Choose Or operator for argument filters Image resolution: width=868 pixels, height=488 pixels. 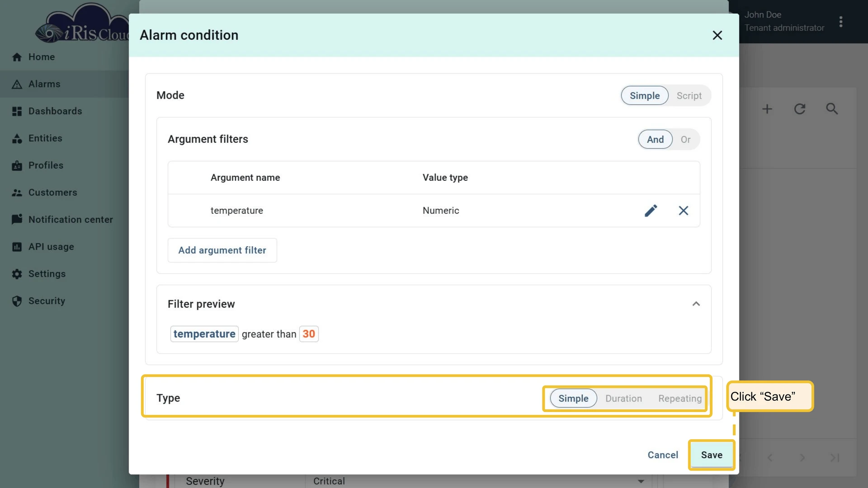(x=685, y=140)
